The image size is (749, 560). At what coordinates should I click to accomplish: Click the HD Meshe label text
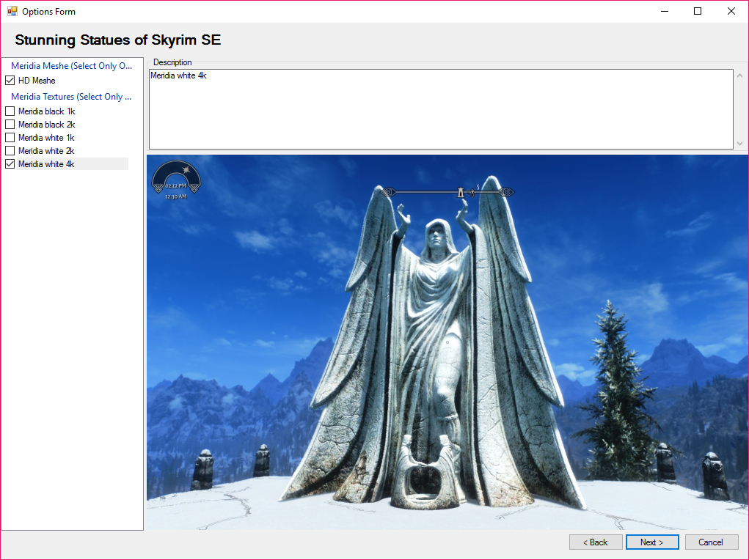click(37, 81)
